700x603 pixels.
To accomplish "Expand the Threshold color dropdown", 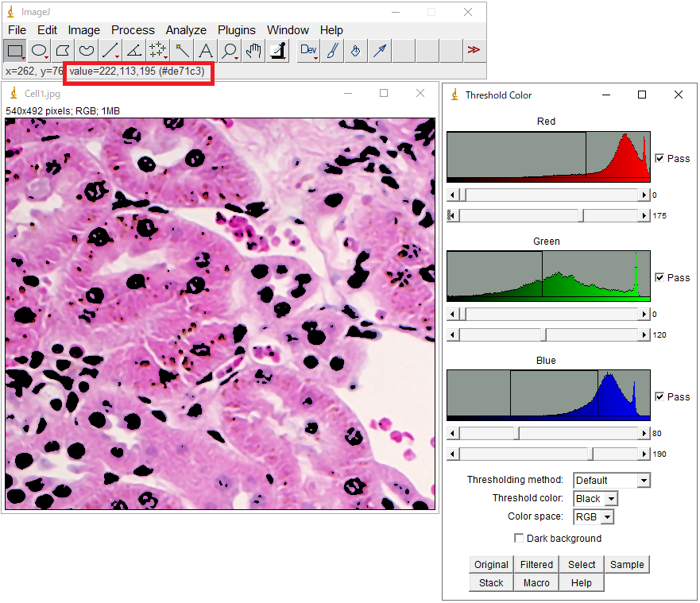I will tap(595, 499).
